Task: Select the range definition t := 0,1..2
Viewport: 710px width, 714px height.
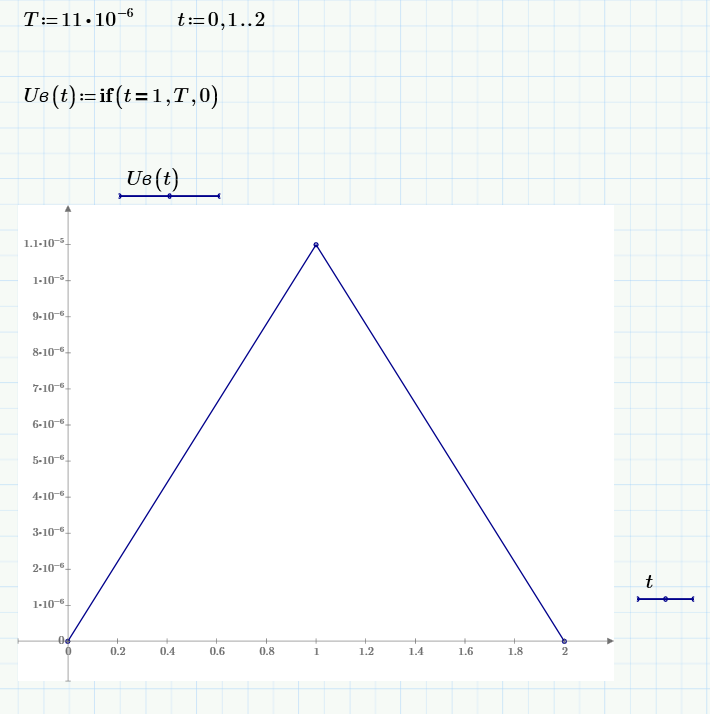Action: [221, 20]
